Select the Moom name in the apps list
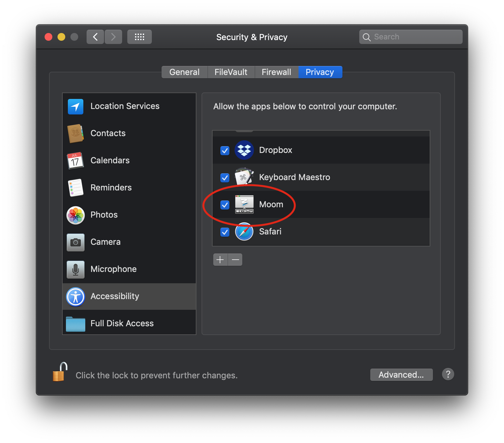The height and width of the screenshot is (443, 504). pyautogui.click(x=271, y=204)
